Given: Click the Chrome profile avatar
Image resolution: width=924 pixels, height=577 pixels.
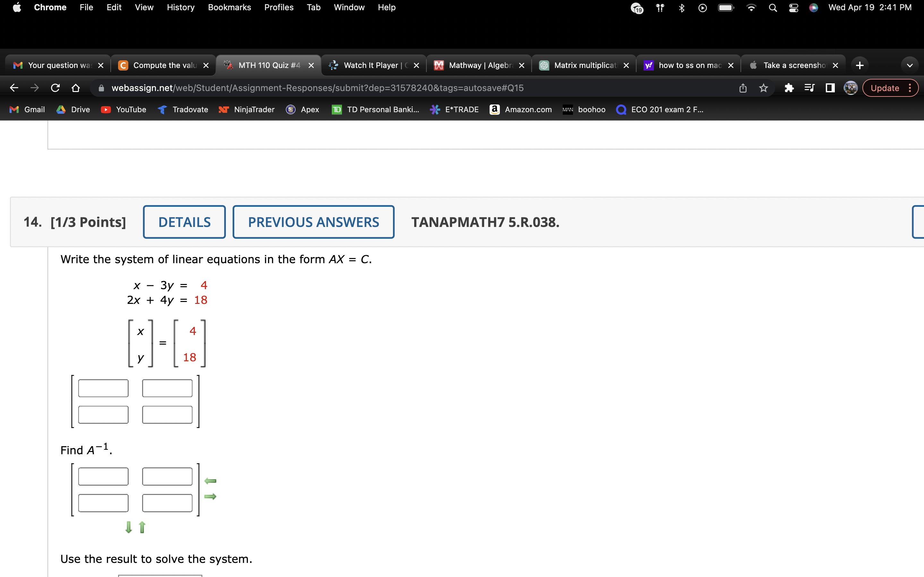Looking at the screenshot, I should [x=851, y=88].
